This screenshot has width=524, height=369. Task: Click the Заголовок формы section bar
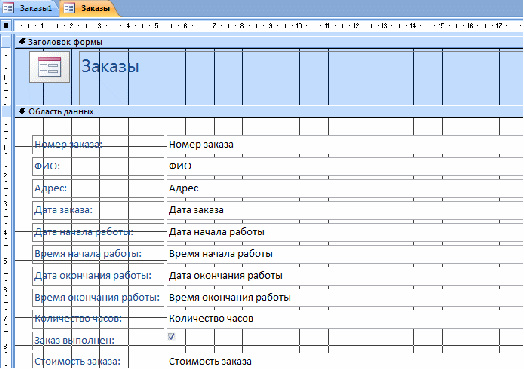tap(269, 42)
